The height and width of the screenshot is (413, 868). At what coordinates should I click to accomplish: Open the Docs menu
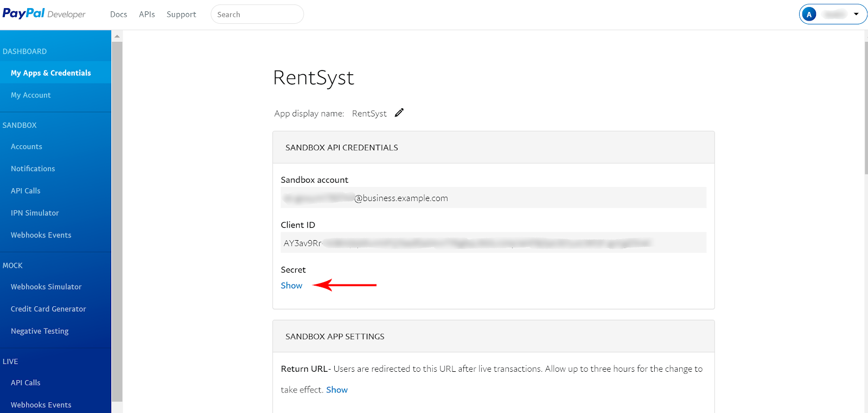pos(118,15)
